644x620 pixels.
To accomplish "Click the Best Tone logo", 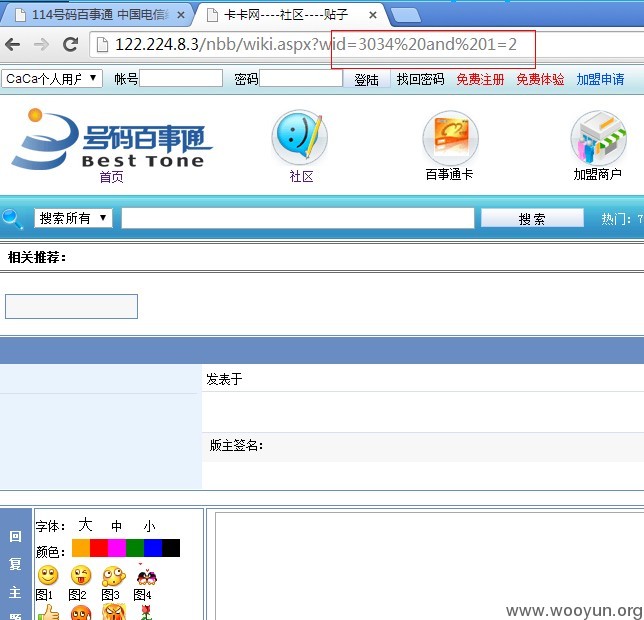I will pos(112,140).
